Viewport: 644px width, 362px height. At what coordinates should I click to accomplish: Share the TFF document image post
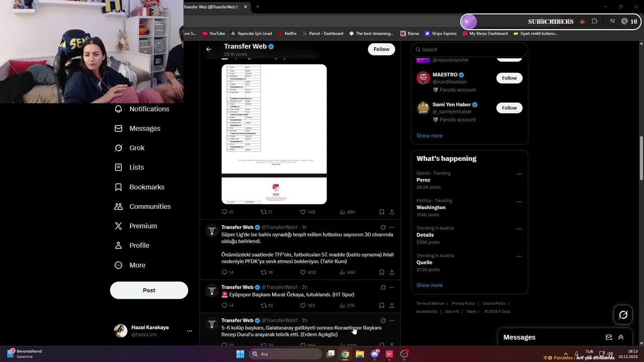(392, 212)
